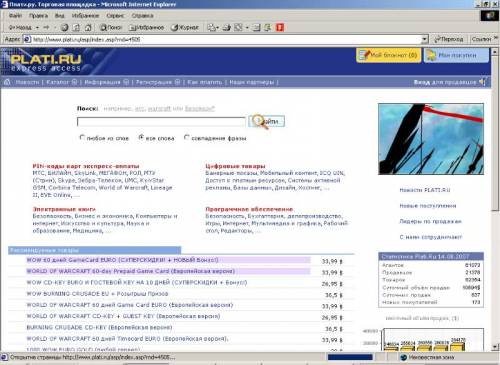Screen dimensions: 500x365
Task: Click the Print toolbar icon
Action: 227,28
